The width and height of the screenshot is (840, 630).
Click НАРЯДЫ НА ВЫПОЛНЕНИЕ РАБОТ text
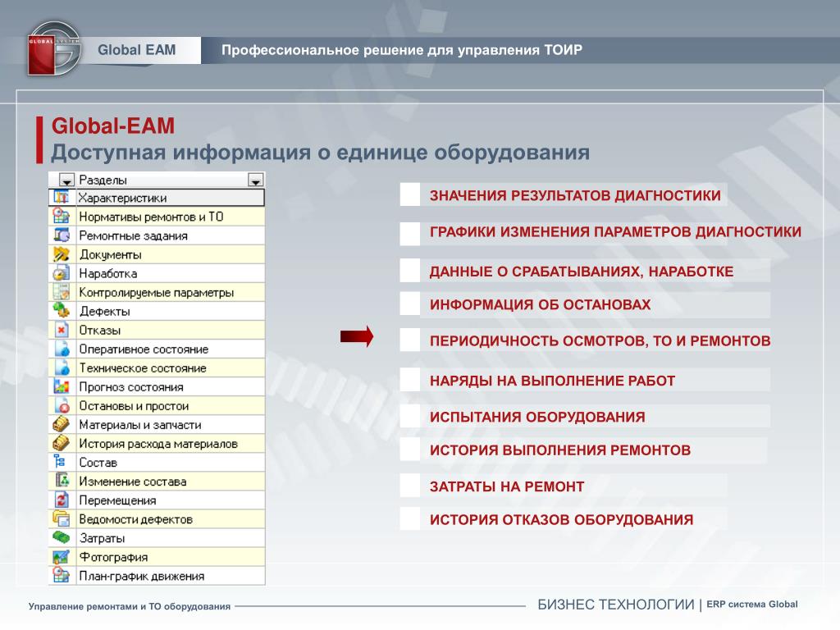pyautogui.click(x=552, y=381)
